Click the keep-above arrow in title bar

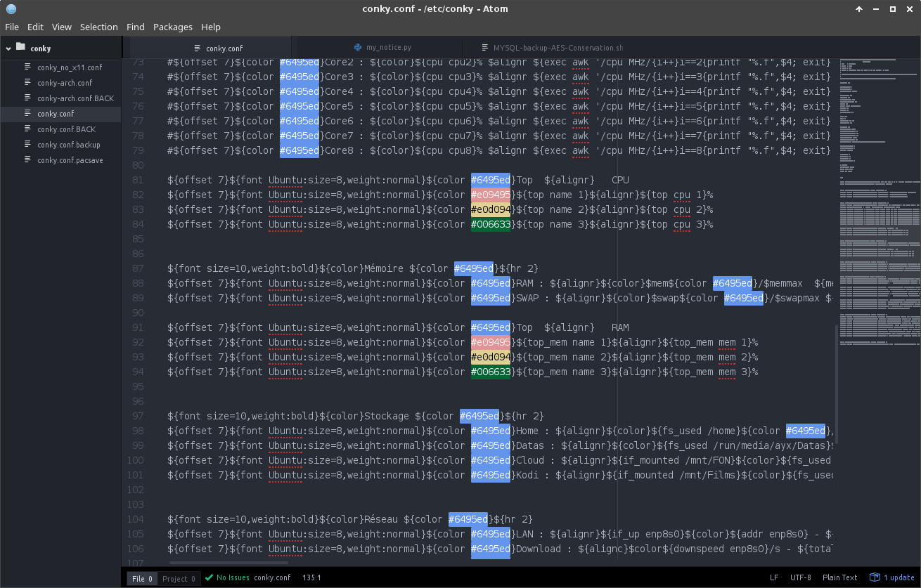(859, 9)
